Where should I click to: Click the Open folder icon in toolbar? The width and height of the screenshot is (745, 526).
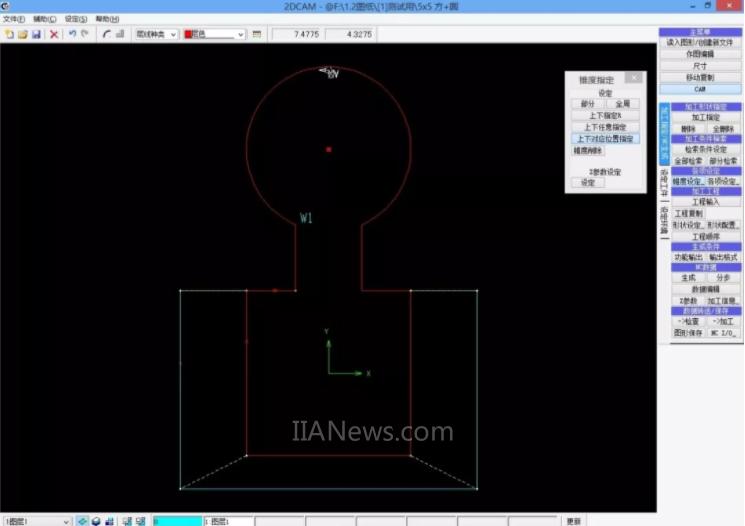pos(22,34)
